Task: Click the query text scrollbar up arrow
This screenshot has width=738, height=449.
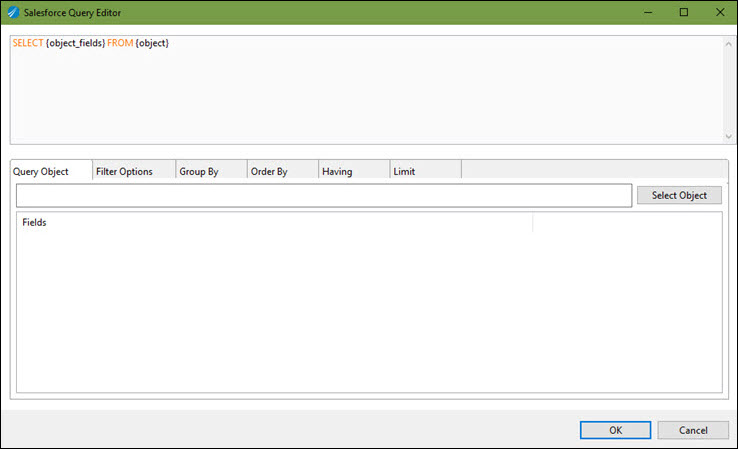Action: (x=729, y=44)
